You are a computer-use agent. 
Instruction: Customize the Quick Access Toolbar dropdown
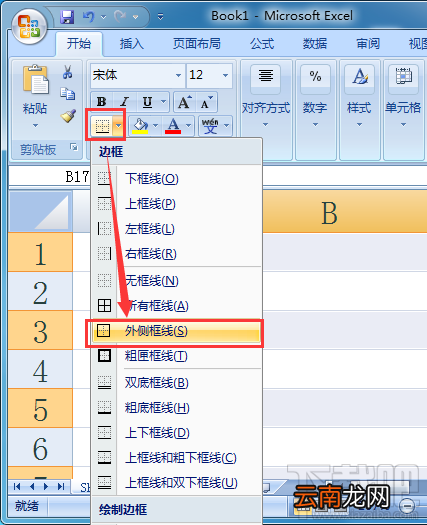pos(160,17)
